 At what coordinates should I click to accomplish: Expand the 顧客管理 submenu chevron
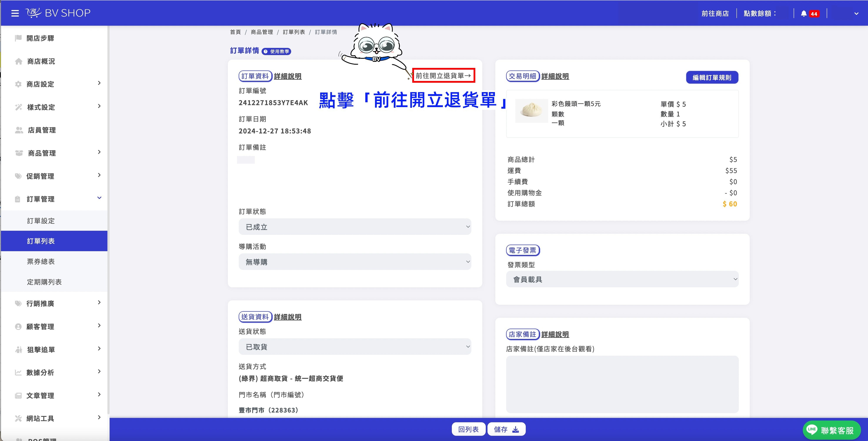(x=99, y=325)
